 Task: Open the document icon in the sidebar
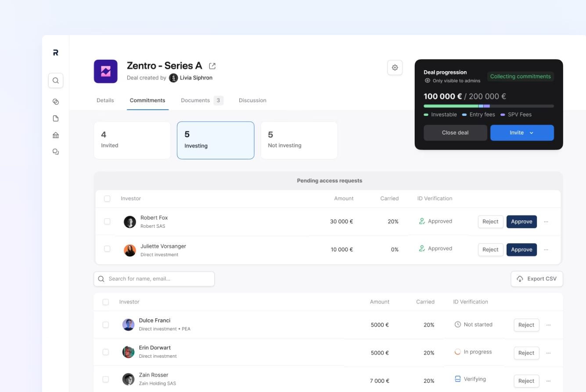56,119
